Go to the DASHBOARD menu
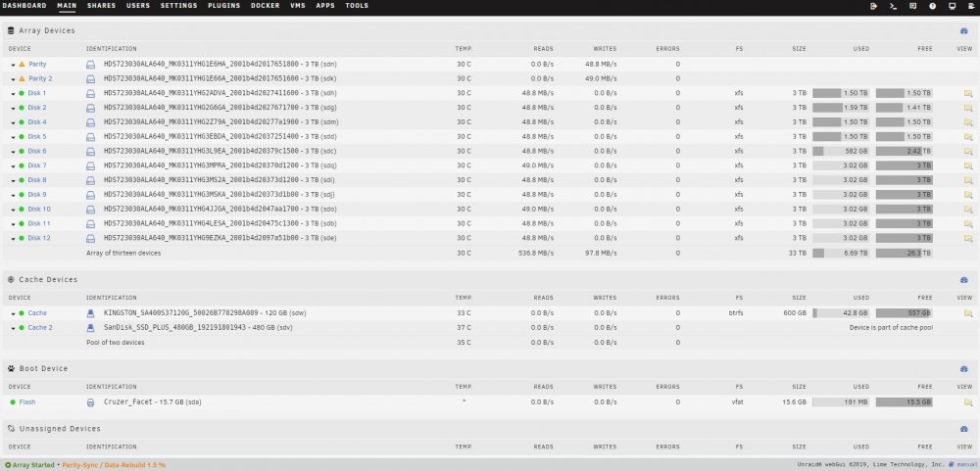Image resolution: width=980 pixels, height=471 pixels. tap(24, 6)
